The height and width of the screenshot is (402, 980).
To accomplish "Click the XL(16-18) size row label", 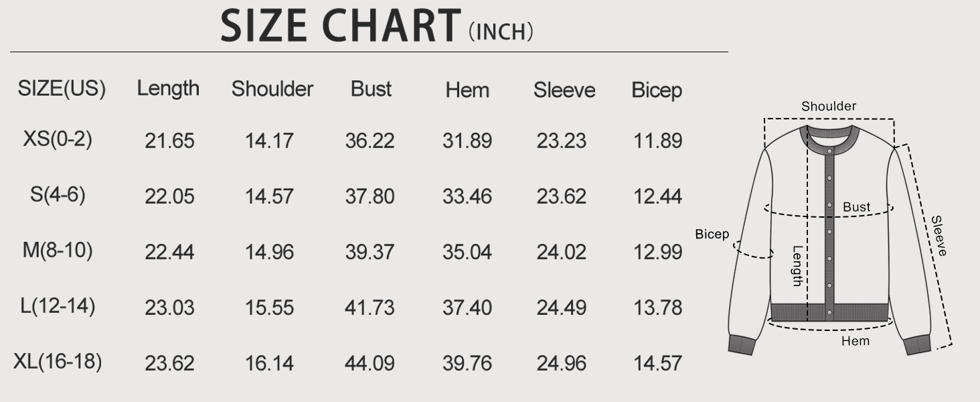I will click(58, 362).
